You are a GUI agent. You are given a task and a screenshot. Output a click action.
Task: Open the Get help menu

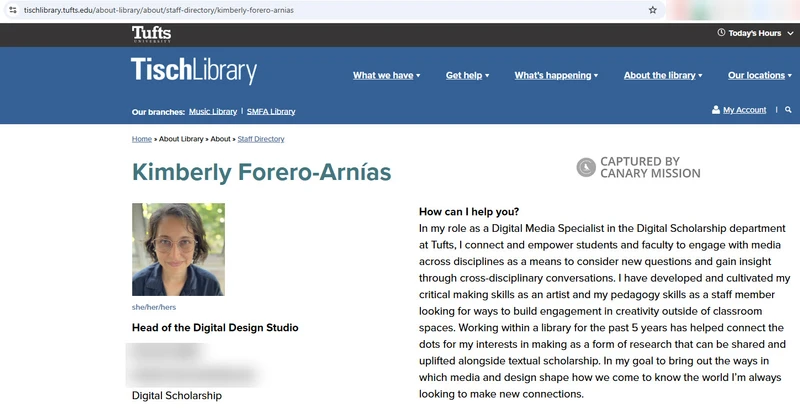click(x=467, y=75)
